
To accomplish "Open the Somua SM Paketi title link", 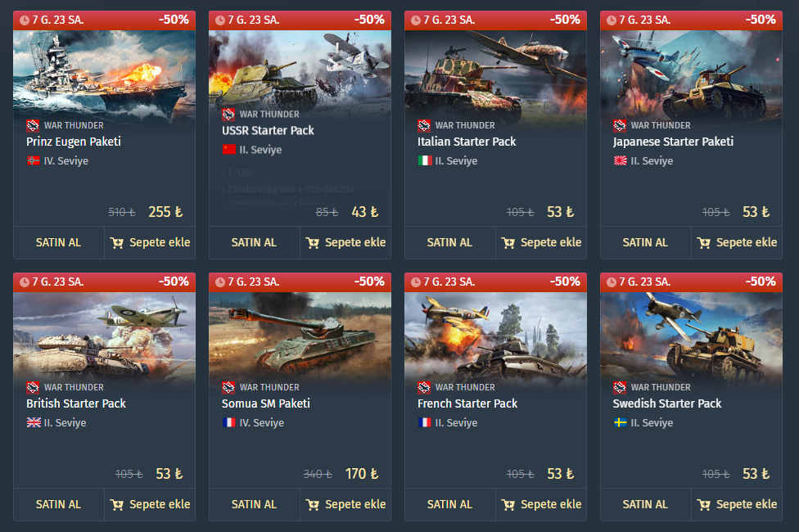I will 266,404.
